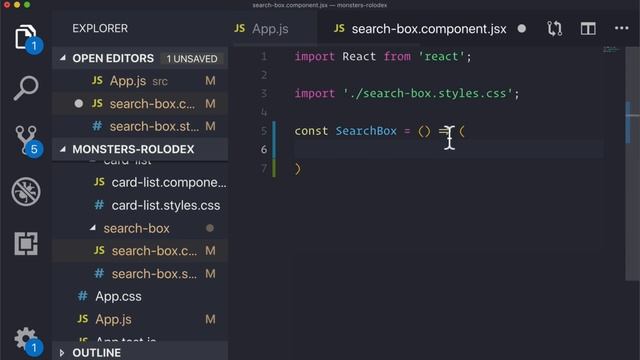Click './search-box.styles.css' import path
The width and height of the screenshot is (640, 360).
(427, 93)
